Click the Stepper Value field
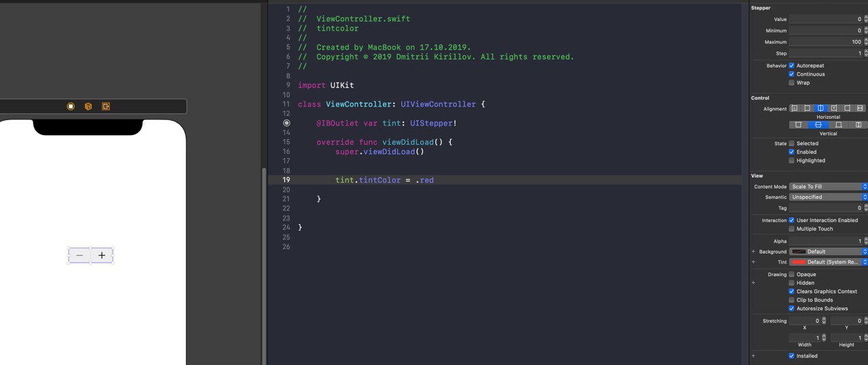Image resolution: width=868 pixels, height=365 pixels. pos(825,20)
